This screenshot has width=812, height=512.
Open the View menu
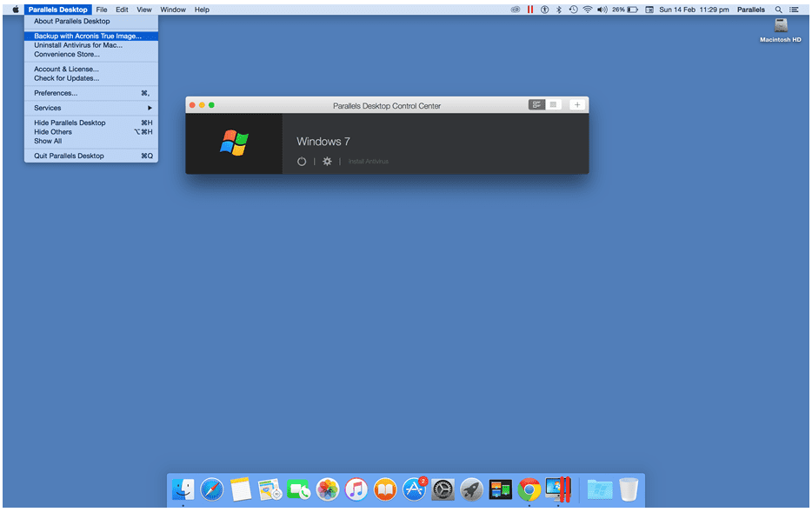[144, 10]
